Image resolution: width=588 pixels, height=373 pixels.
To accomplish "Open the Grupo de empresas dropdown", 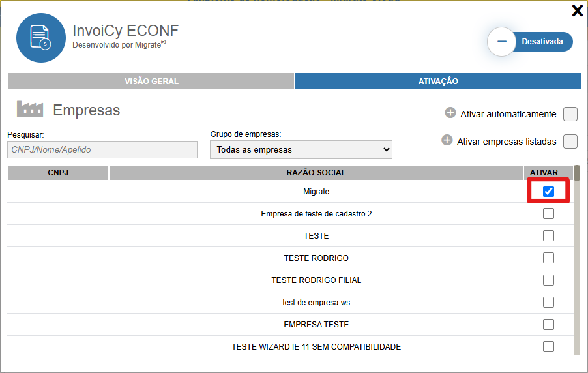I will pos(301,149).
